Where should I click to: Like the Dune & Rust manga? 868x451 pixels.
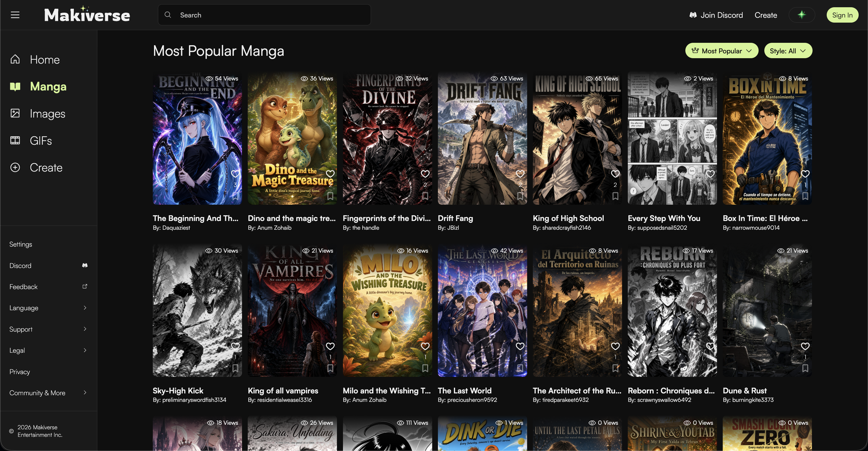805,346
